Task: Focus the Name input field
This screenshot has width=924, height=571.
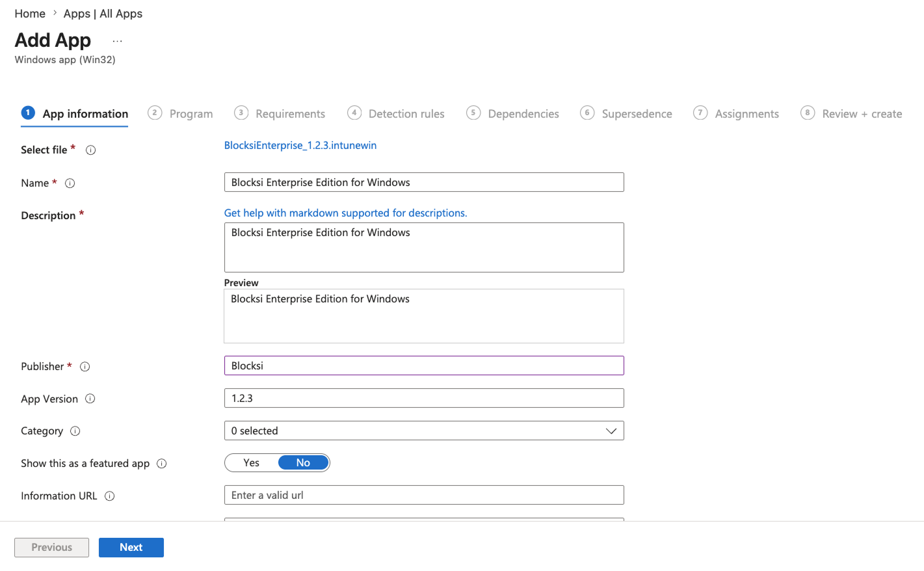Action: tap(424, 182)
